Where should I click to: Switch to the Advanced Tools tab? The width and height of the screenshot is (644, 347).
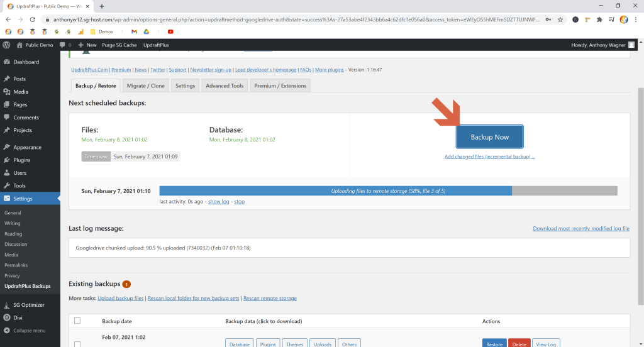225,86
